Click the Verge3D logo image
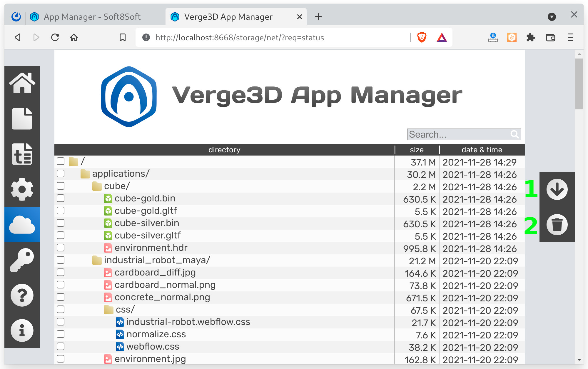588x369 pixels. tap(129, 96)
